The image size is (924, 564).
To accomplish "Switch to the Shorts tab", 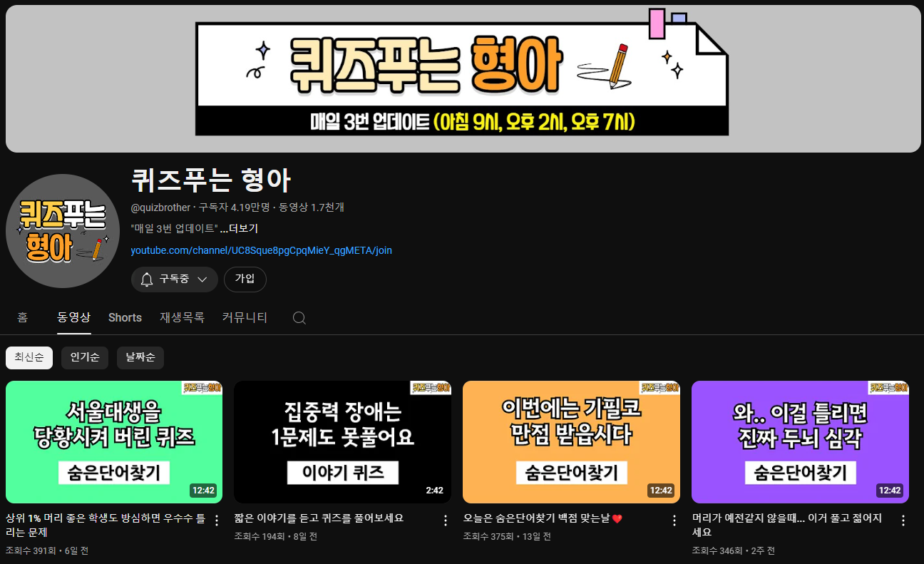I will (124, 317).
